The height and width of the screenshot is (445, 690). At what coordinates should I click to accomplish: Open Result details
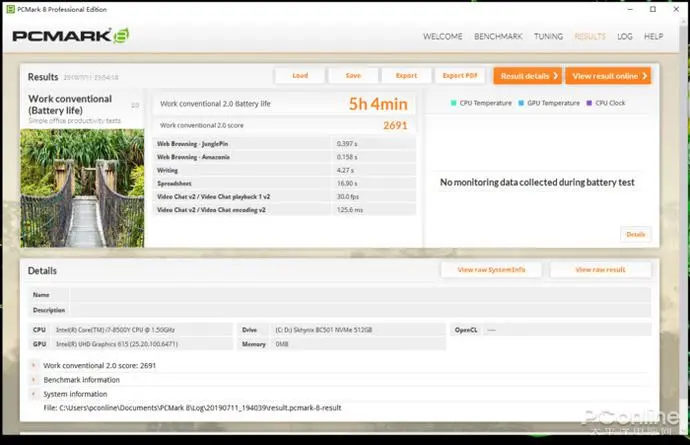click(x=527, y=76)
